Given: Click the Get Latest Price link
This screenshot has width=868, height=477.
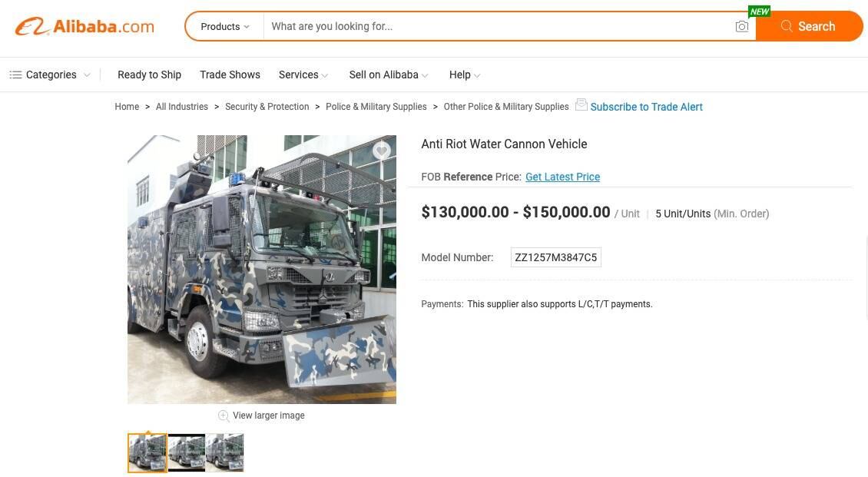Looking at the screenshot, I should click(562, 177).
